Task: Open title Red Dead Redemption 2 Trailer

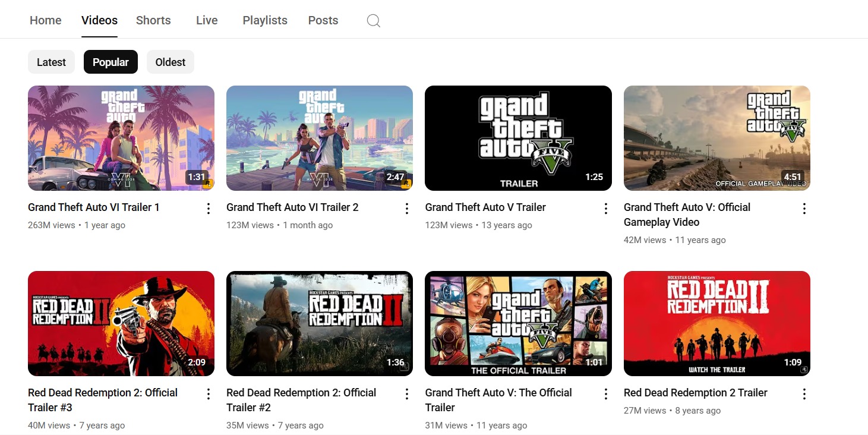Action: tap(696, 393)
